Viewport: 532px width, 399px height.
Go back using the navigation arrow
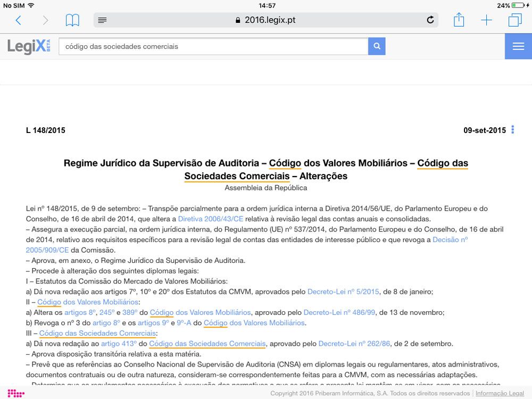pos(19,20)
